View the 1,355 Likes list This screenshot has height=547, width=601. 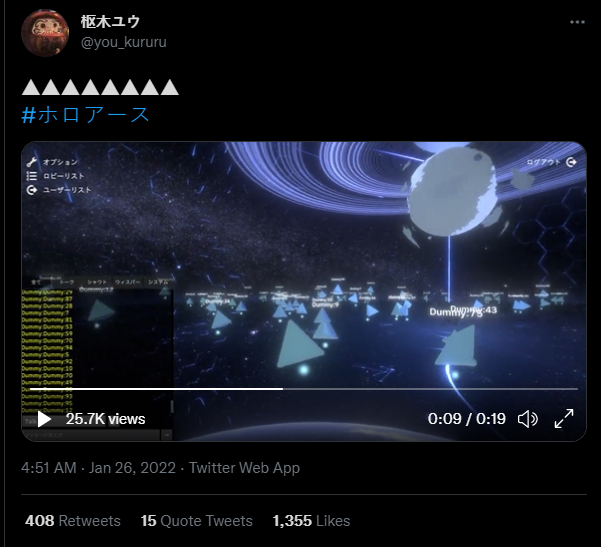311,521
